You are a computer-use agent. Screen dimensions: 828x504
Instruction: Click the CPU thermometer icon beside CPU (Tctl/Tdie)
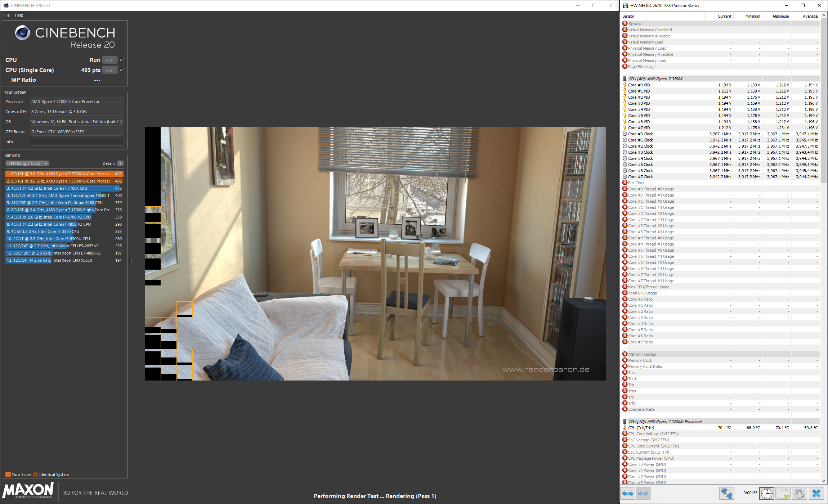coord(625,428)
